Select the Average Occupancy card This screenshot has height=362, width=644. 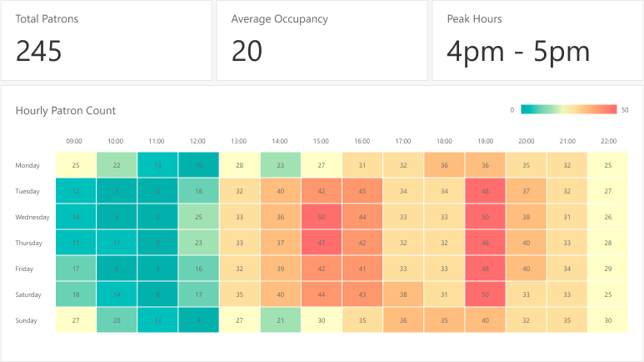pyautogui.click(x=321, y=41)
